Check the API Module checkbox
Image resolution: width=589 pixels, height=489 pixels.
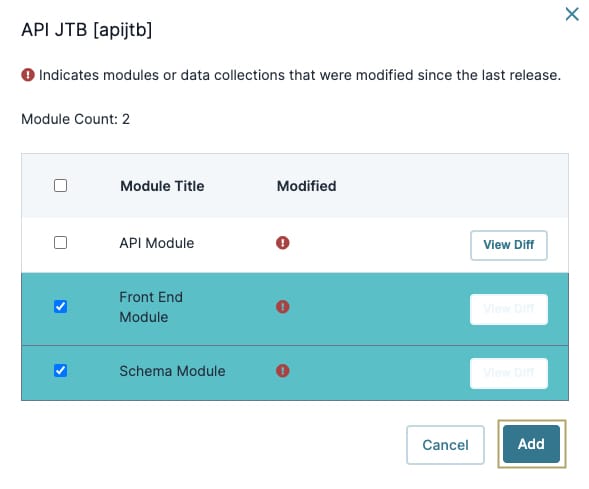pyautogui.click(x=60, y=243)
